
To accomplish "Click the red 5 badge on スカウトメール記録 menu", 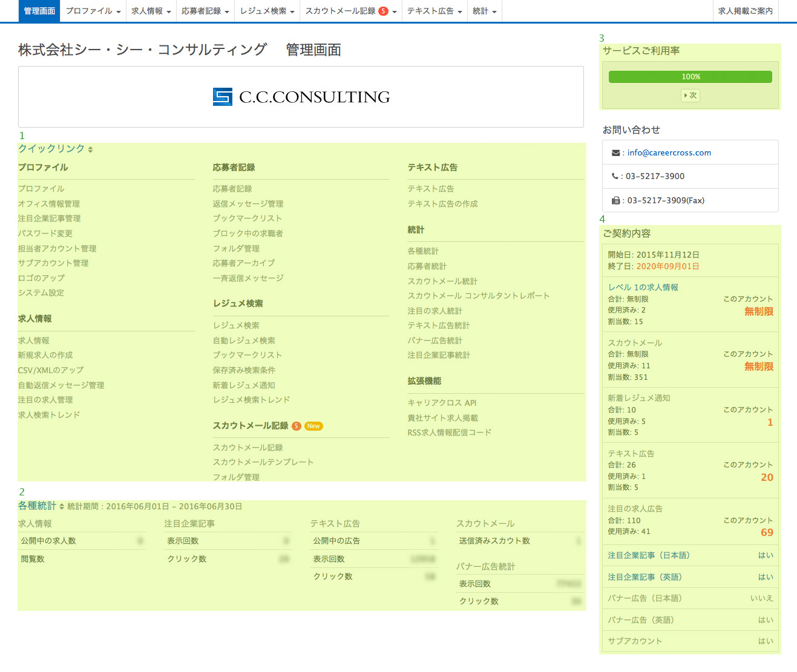I will tap(383, 11).
